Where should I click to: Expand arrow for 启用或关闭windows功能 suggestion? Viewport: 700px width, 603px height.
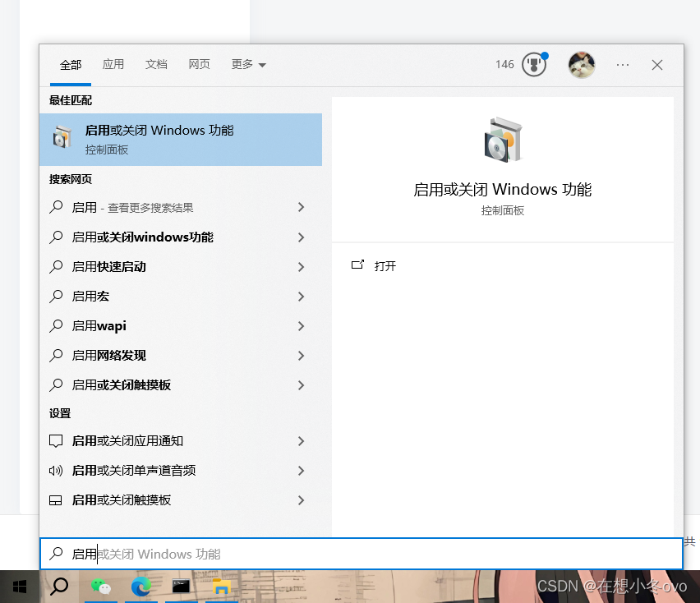(302, 237)
